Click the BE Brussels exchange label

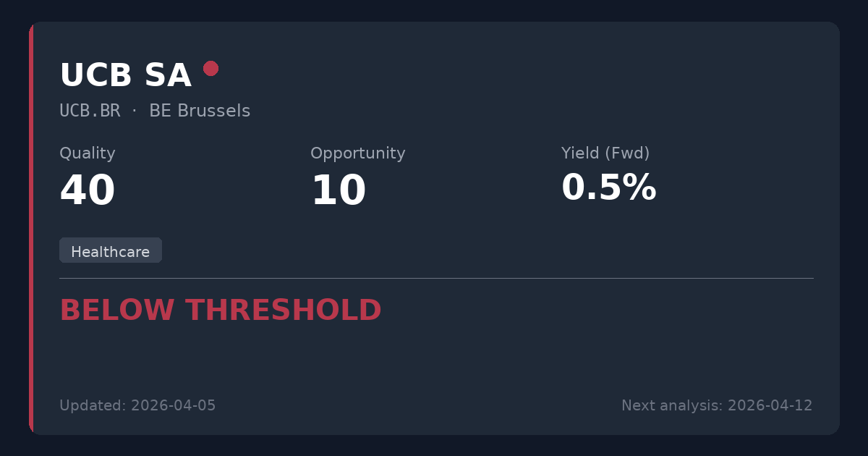[x=200, y=111]
